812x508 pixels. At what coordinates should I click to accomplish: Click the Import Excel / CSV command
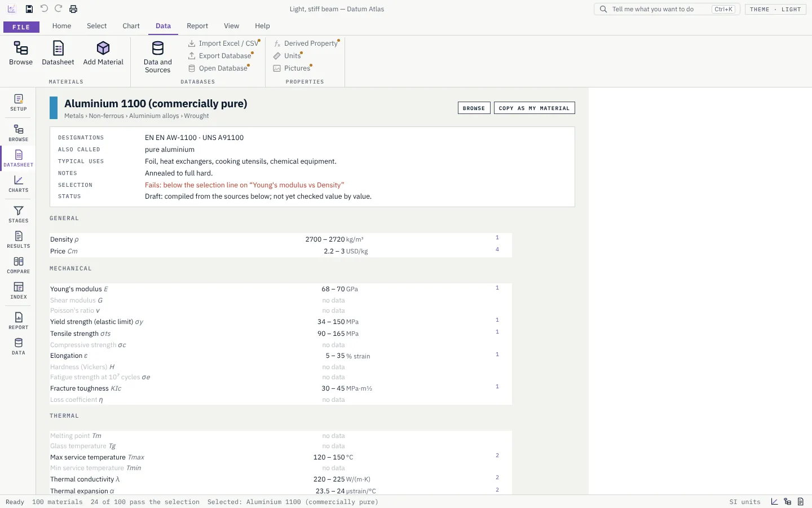[223, 43]
